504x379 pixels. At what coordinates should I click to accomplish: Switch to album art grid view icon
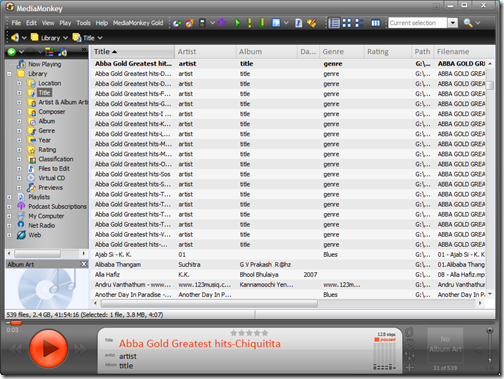click(347, 23)
